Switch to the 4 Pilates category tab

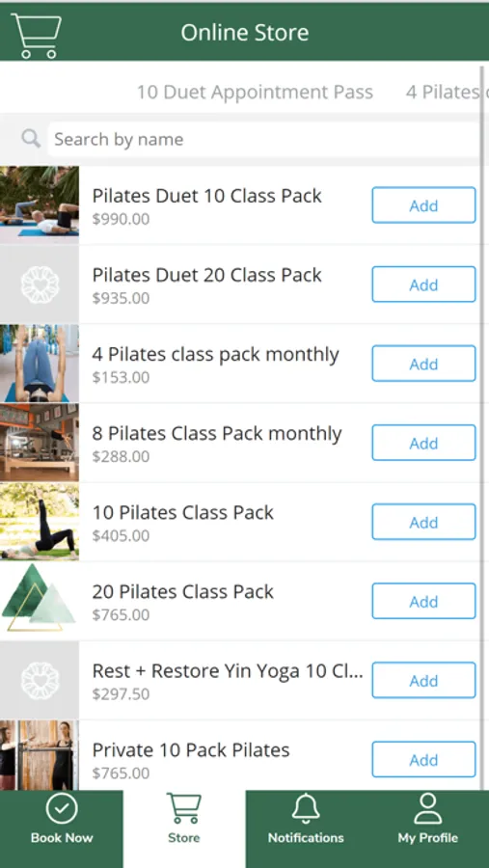click(445, 92)
